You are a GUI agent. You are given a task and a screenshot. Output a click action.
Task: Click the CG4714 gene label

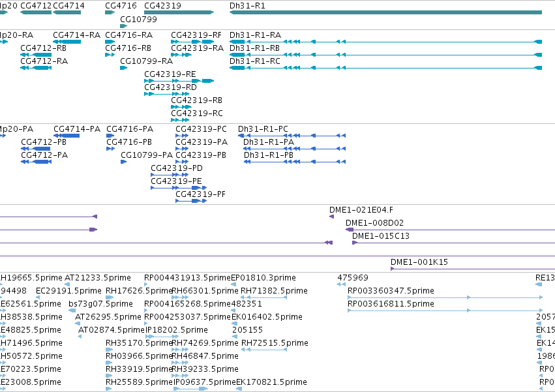coord(68,6)
